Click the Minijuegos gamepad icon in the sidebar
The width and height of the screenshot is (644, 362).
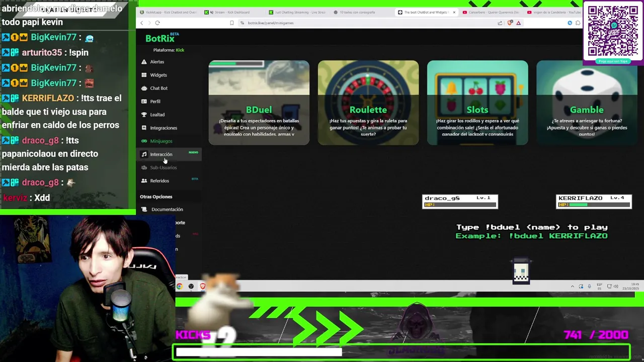pyautogui.click(x=144, y=141)
